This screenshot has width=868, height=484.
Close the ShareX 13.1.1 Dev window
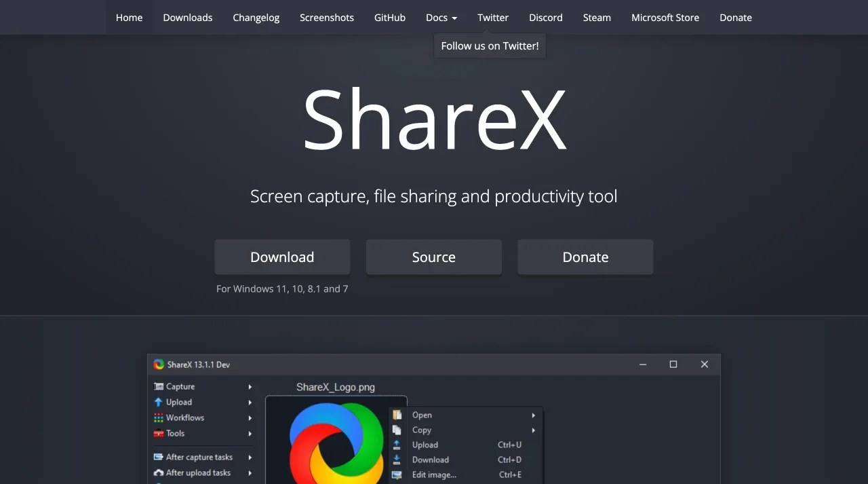pyautogui.click(x=705, y=365)
